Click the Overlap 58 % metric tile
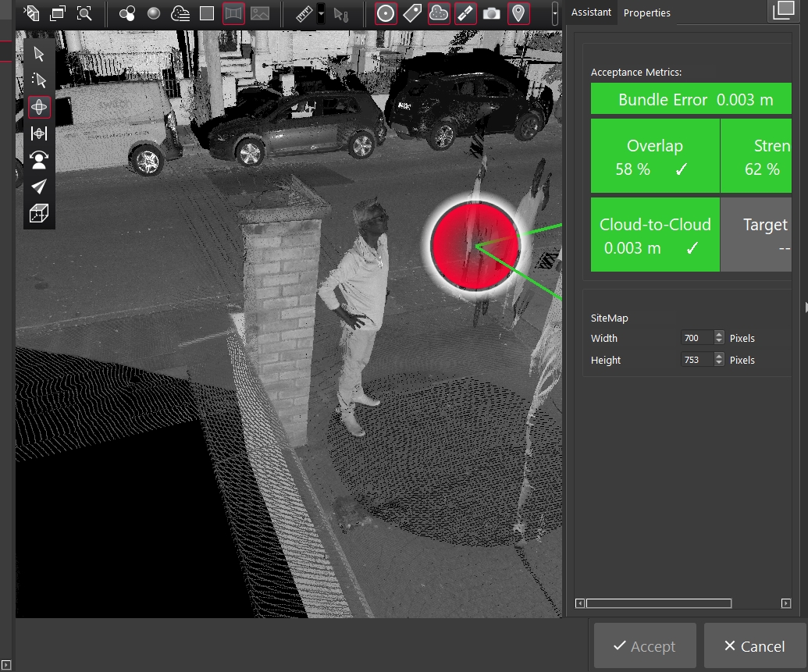 [655, 156]
